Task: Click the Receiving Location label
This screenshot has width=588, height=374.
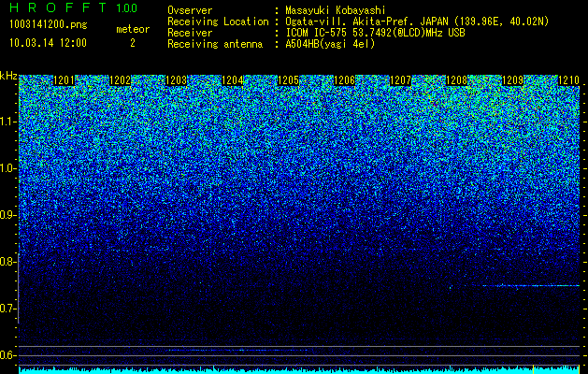Action: click(x=218, y=22)
